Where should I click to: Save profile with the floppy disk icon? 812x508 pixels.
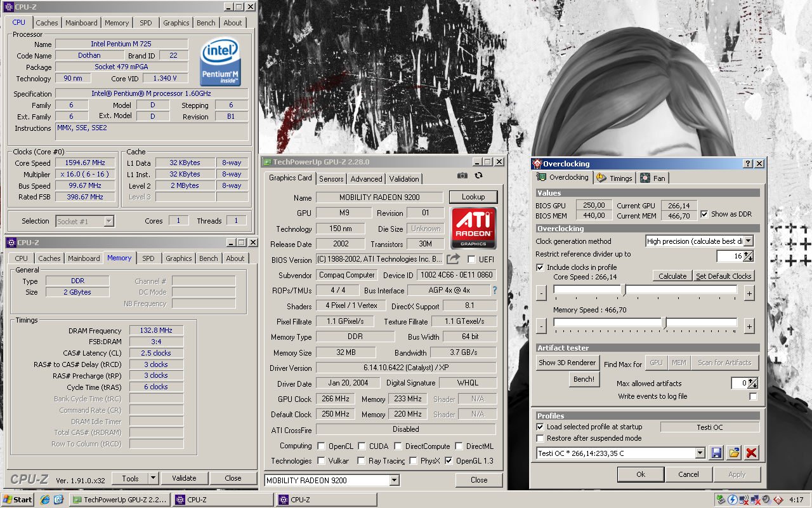point(716,453)
